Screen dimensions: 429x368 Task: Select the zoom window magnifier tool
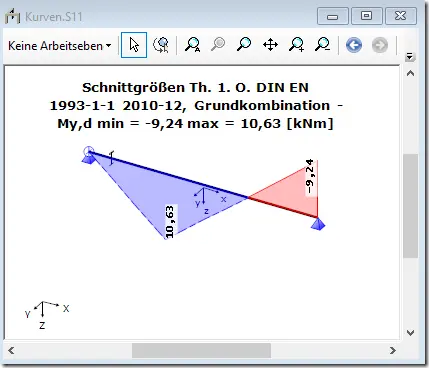point(244,45)
